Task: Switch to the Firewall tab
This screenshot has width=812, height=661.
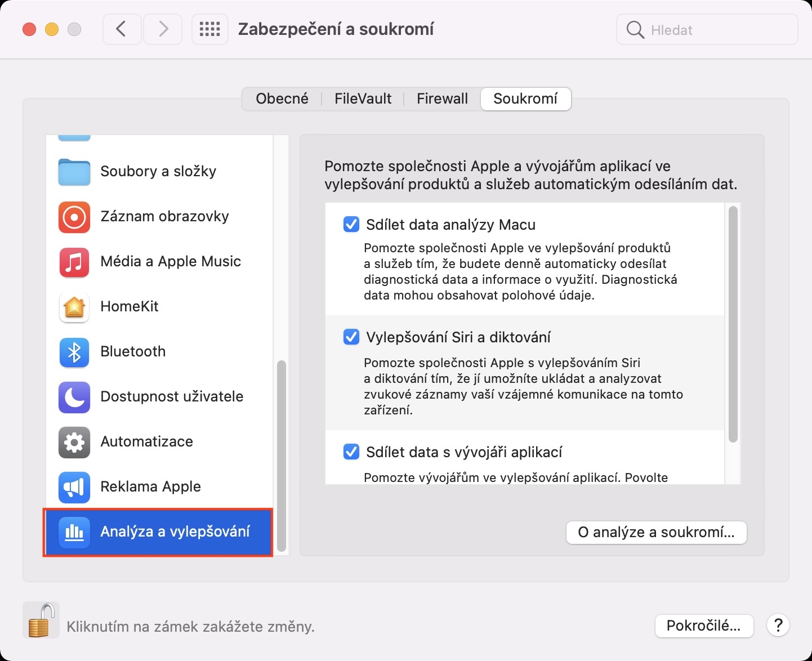Action: coord(442,99)
